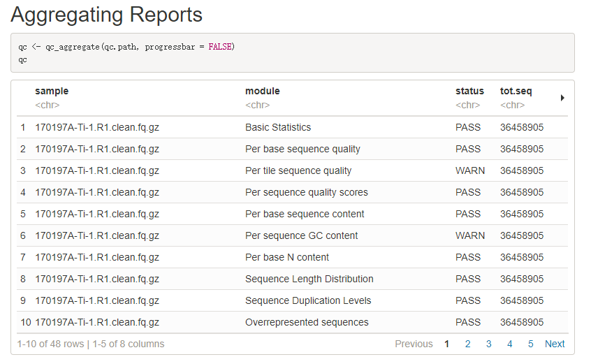The width and height of the screenshot is (591, 364).
Task: Select the Sequence Duplication Levels row
Action: click(308, 300)
